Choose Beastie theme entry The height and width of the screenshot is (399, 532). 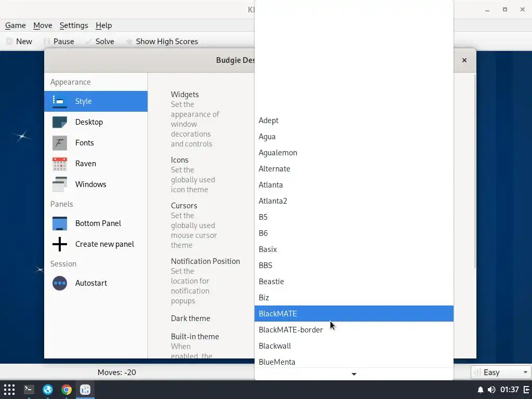(354, 282)
